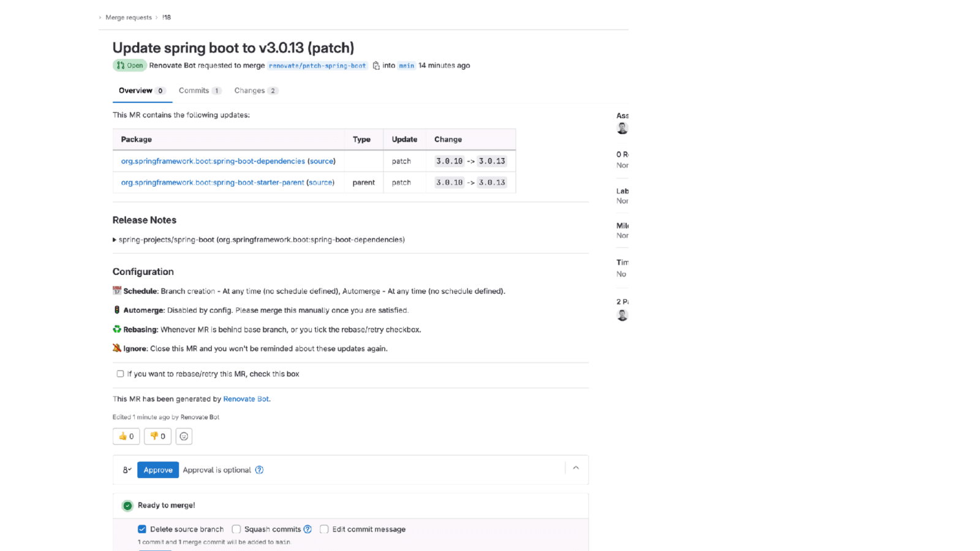Open source link for spring-boot-starter-parent
Screen dimensions: 980x551
pyautogui.click(x=320, y=183)
